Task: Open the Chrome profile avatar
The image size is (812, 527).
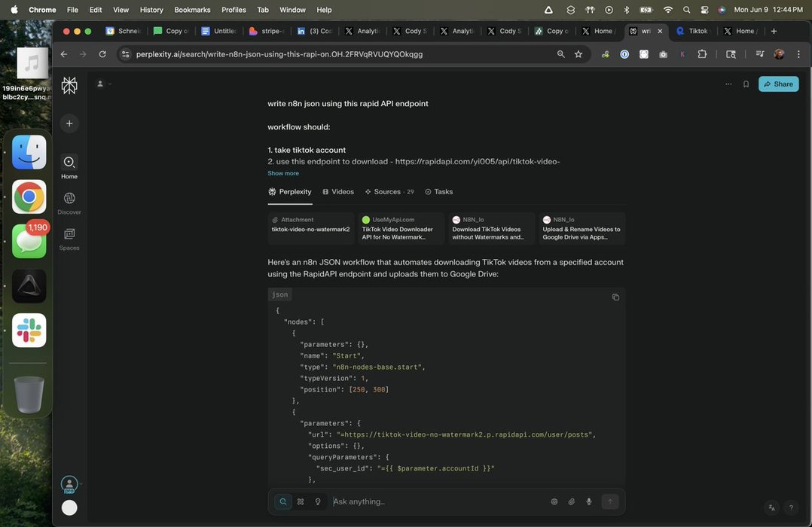Action: point(779,54)
